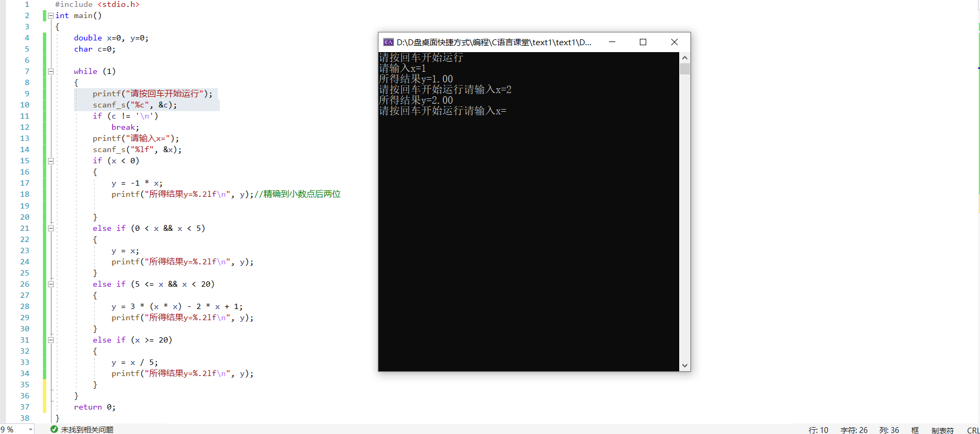The height and width of the screenshot is (434, 980).
Task: Collapse the if (x < 0) block
Action: pyautogui.click(x=51, y=161)
